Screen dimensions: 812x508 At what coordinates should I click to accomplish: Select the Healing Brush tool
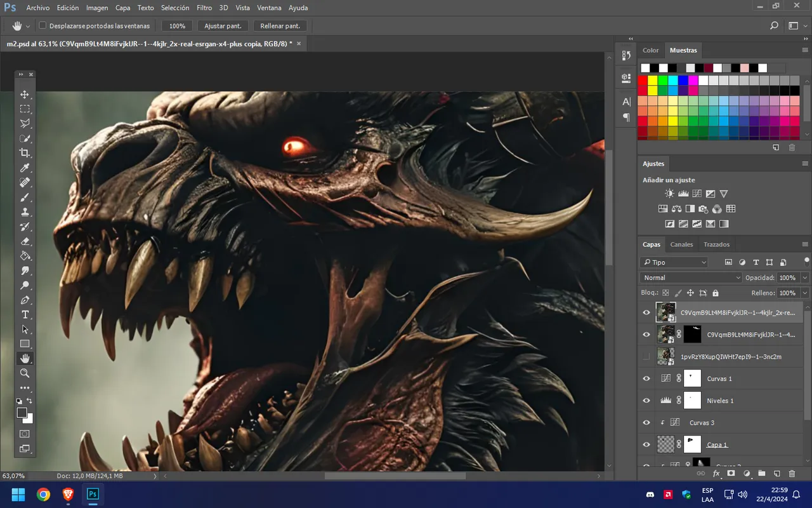pos(25,183)
